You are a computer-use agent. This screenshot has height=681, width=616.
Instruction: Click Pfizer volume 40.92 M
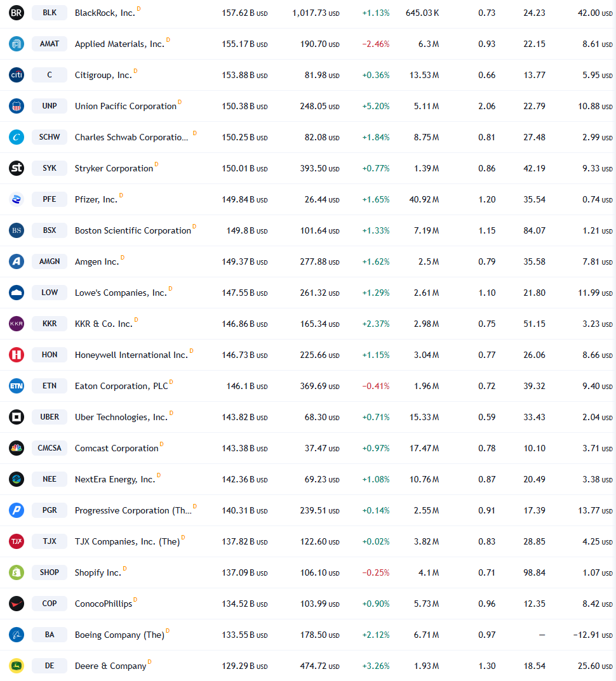point(424,200)
